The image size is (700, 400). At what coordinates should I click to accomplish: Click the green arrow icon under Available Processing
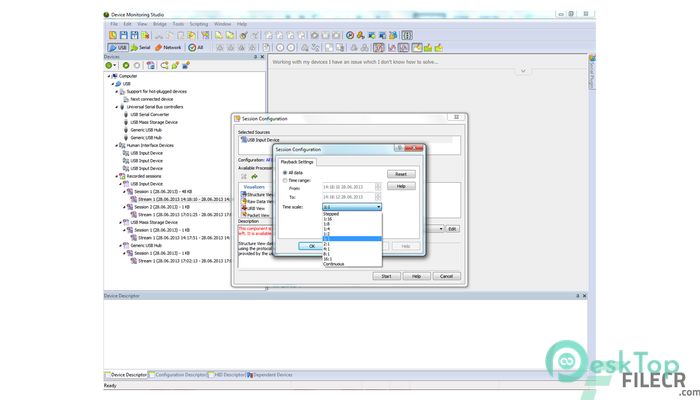point(254,177)
